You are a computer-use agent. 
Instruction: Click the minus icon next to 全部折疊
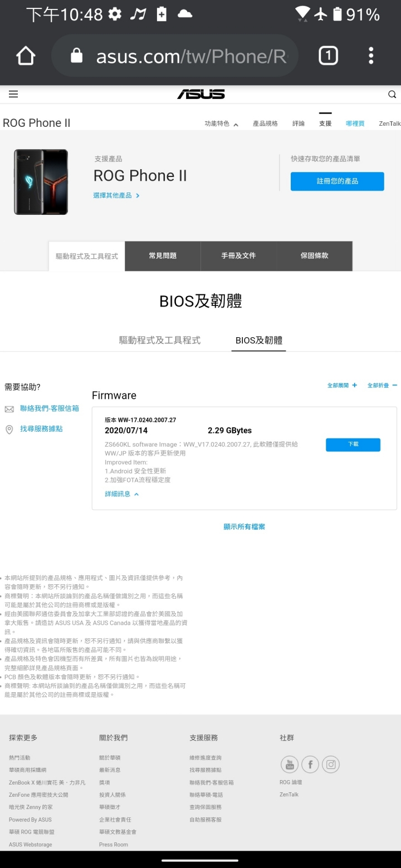[x=394, y=385]
